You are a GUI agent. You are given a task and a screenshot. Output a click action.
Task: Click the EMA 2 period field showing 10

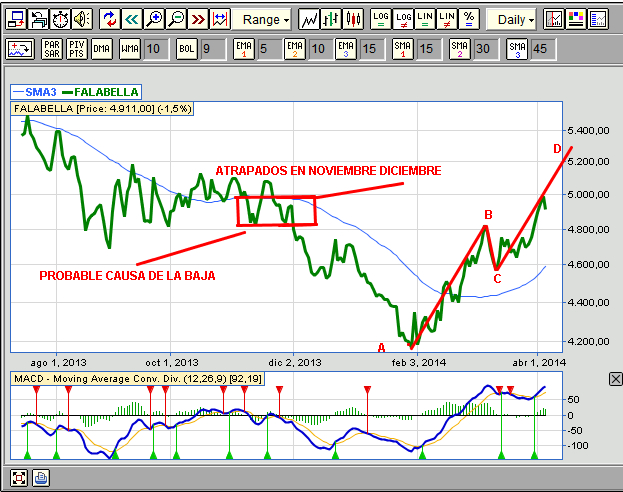coord(321,49)
